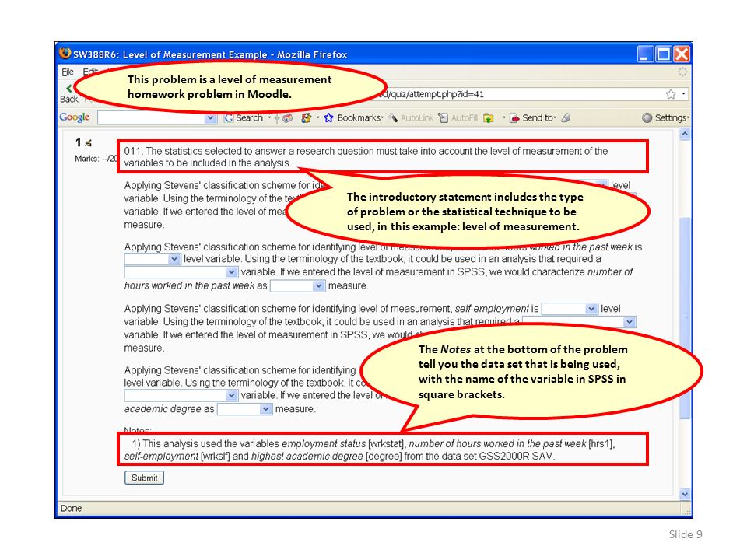Click the Firefox icon in the title bar
This screenshot has width=747, height=560.
click(x=65, y=54)
